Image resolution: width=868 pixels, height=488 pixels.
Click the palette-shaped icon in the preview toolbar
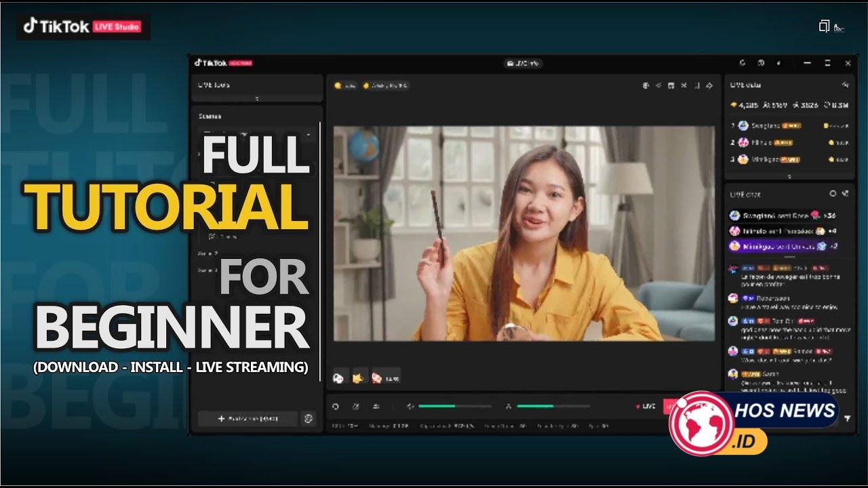point(646,85)
